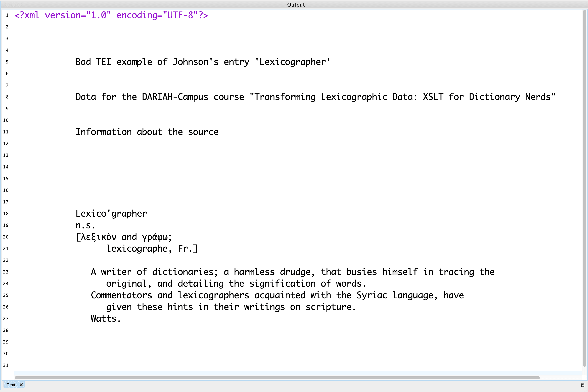This screenshot has width=588, height=392.
Task: Close the Text tab with its X
Action: click(21, 385)
